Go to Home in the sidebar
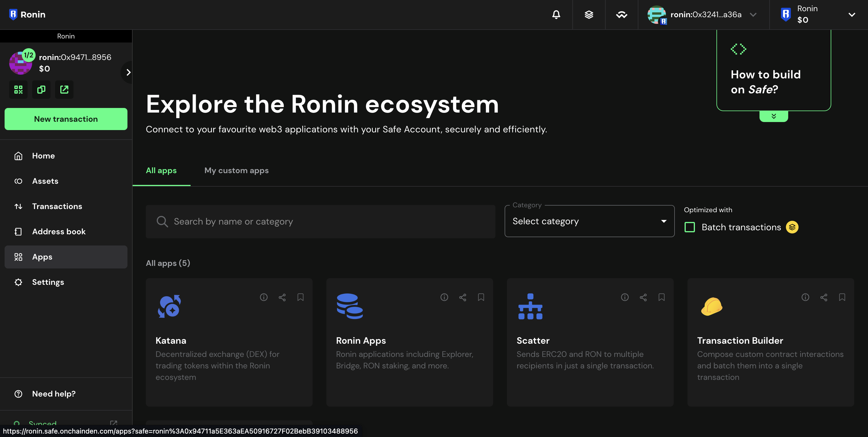 tap(66, 156)
